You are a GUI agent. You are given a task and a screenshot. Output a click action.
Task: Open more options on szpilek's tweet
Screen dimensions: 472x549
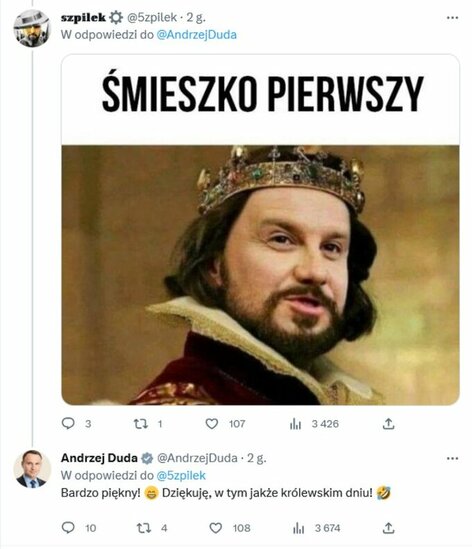[x=452, y=18]
